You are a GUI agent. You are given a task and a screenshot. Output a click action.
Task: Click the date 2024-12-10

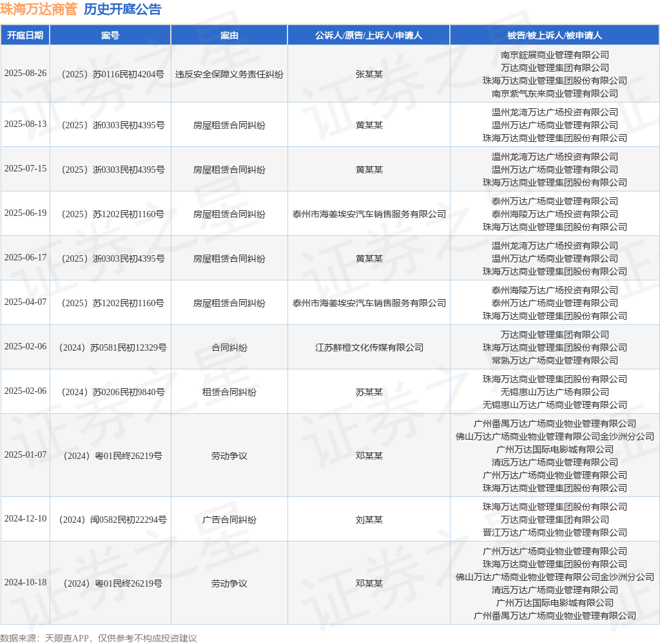(x=25, y=519)
